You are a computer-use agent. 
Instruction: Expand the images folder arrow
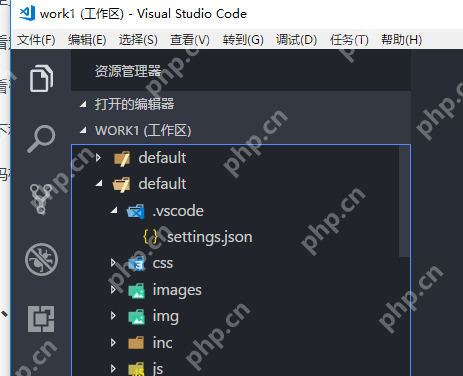[113, 289]
